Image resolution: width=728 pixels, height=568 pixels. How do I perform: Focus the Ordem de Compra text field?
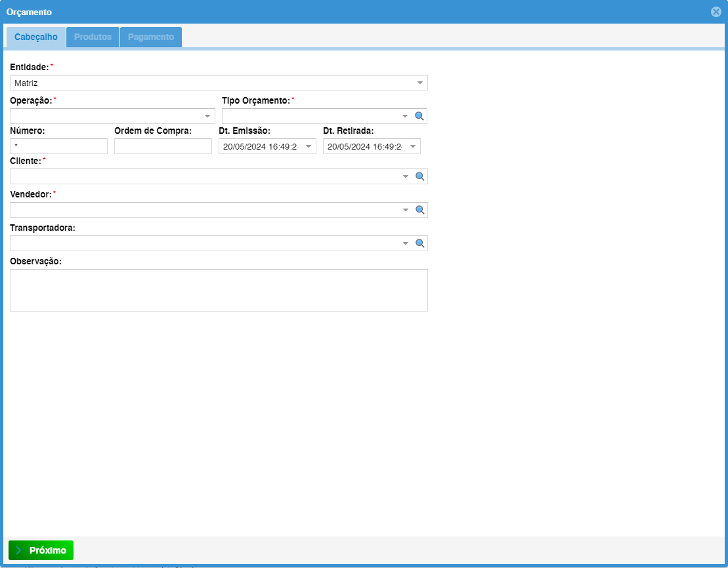pyautogui.click(x=163, y=146)
